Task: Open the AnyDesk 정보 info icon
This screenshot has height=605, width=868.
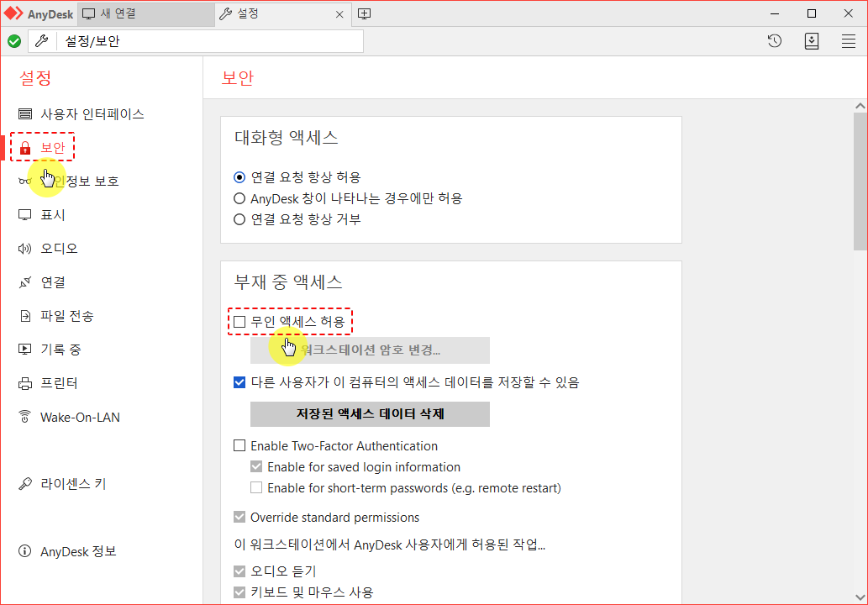Action: click(x=25, y=551)
